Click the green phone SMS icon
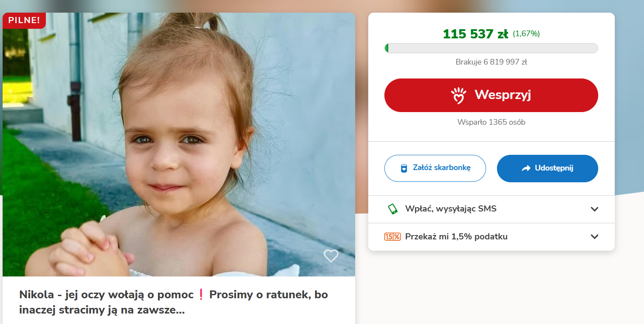 coord(393,209)
